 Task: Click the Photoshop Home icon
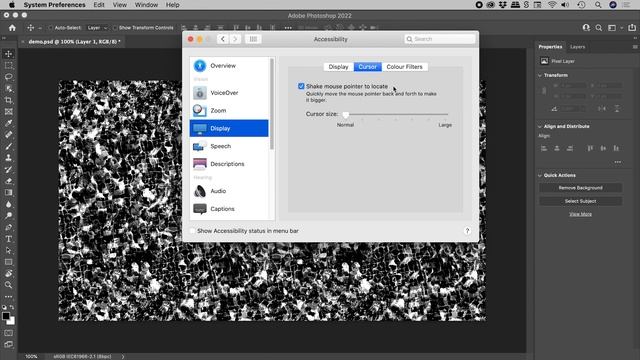(x=12, y=28)
